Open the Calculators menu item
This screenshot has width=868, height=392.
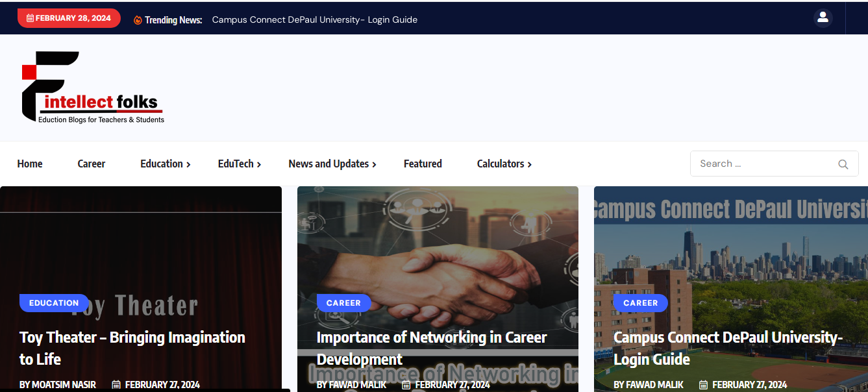[x=501, y=164]
